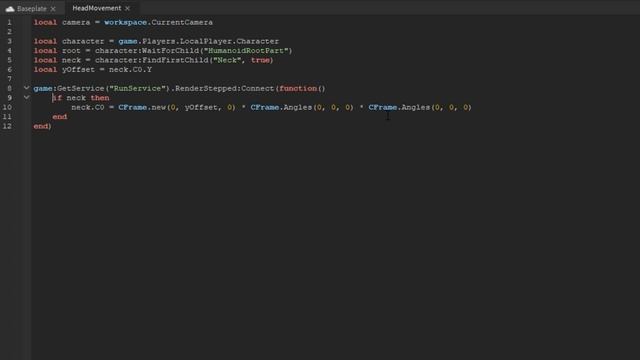Place cursor on 'LocalPlayer' in line 3
The image size is (640, 360).
(x=206, y=41)
